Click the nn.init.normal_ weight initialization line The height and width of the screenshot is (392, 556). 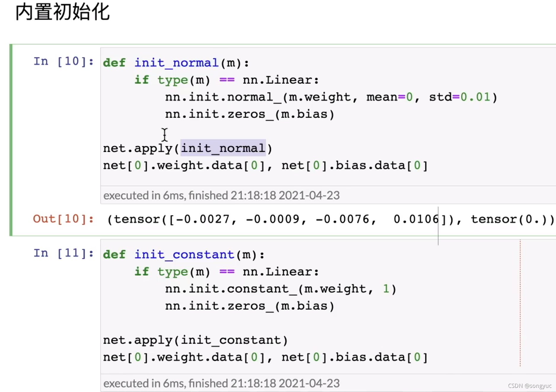tap(331, 97)
